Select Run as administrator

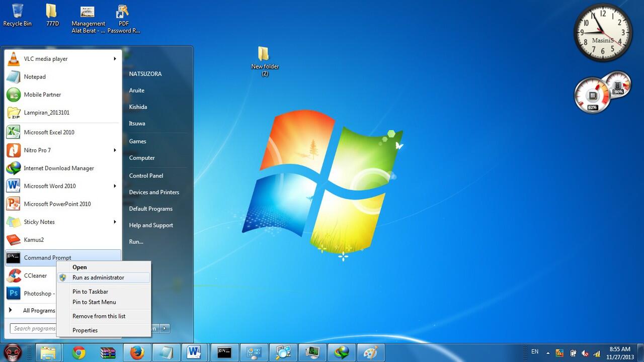pyautogui.click(x=104, y=278)
